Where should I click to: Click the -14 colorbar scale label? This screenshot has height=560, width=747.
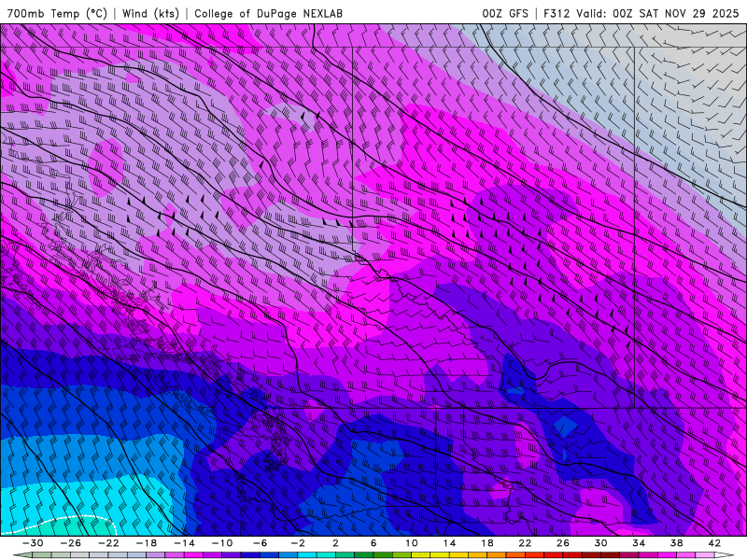(184, 543)
